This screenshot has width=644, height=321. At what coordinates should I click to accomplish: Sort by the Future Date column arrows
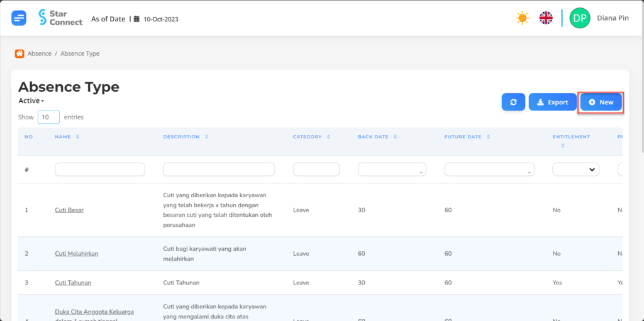click(488, 137)
